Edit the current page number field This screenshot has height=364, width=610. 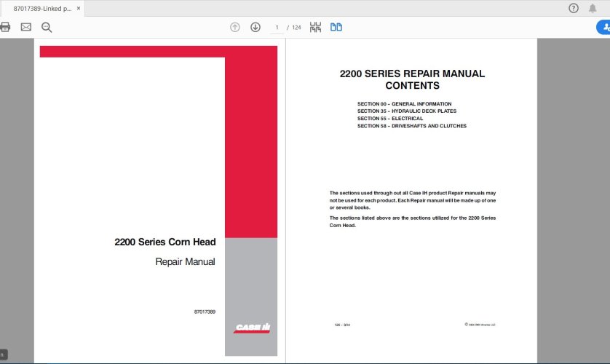(277, 28)
